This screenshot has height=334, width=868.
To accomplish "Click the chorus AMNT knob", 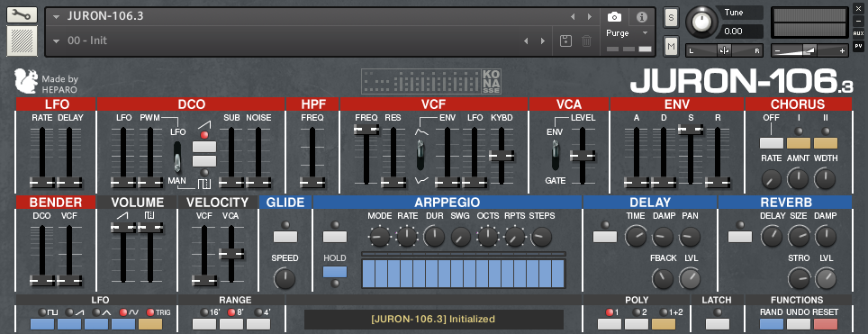I will [x=798, y=178].
